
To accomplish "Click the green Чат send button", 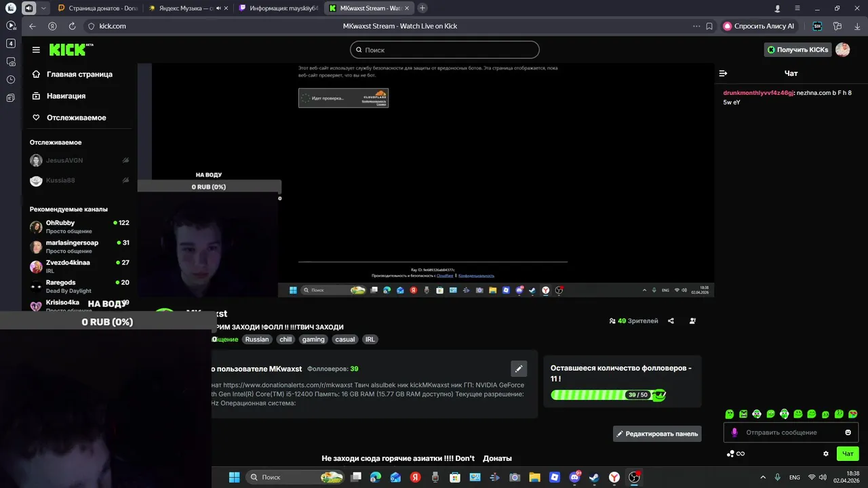I will coord(848,453).
